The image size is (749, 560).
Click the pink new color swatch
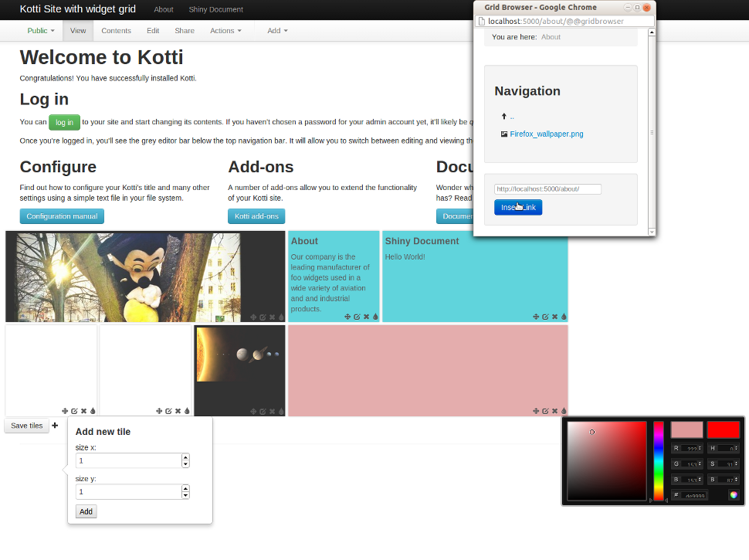[686, 429]
